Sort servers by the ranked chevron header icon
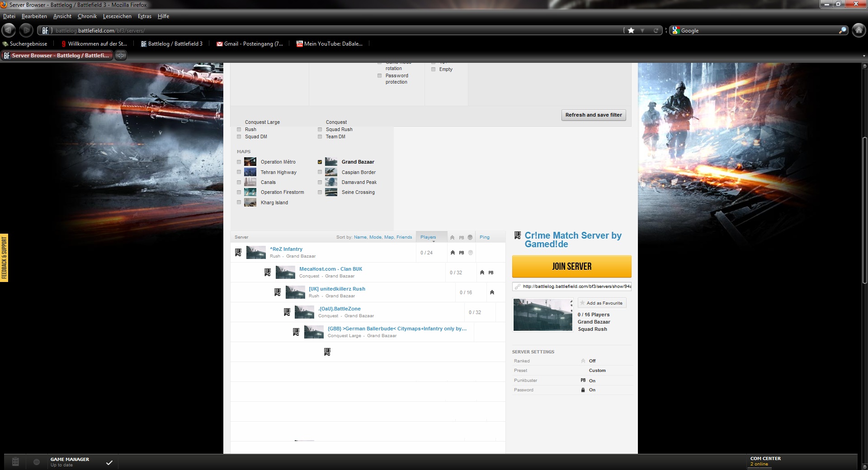The width and height of the screenshot is (868, 470). (452, 237)
